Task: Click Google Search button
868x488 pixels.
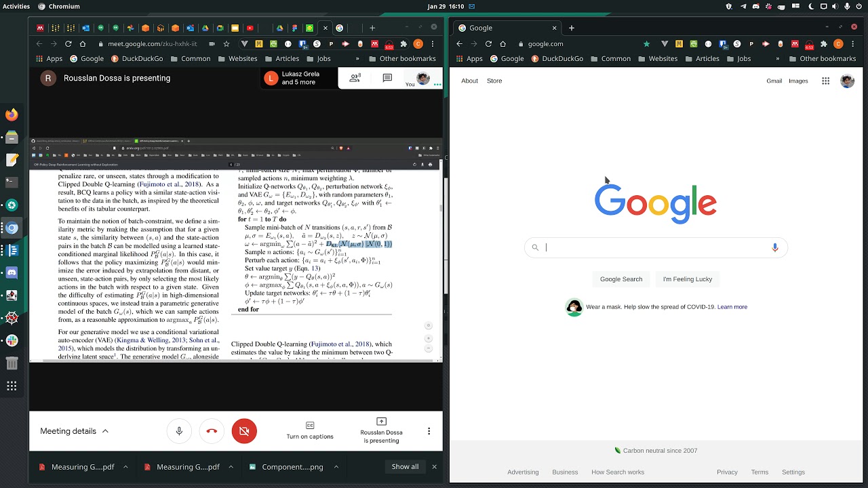Action: click(x=621, y=279)
